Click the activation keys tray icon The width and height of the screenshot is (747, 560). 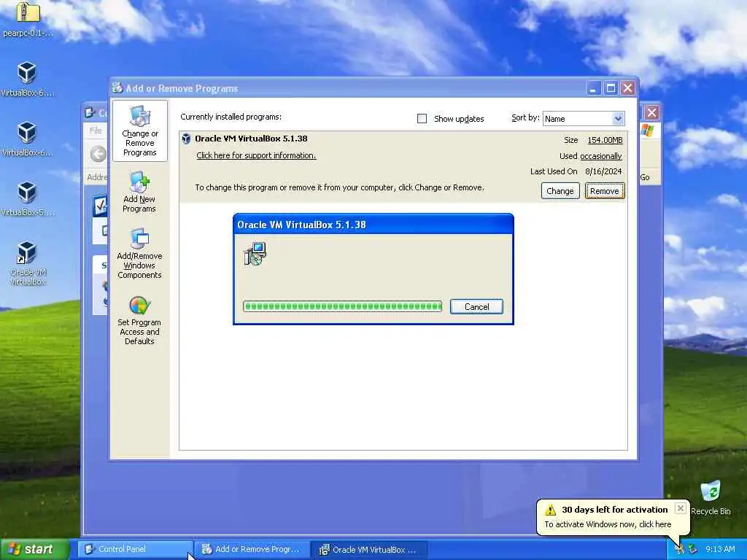(x=679, y=549)
